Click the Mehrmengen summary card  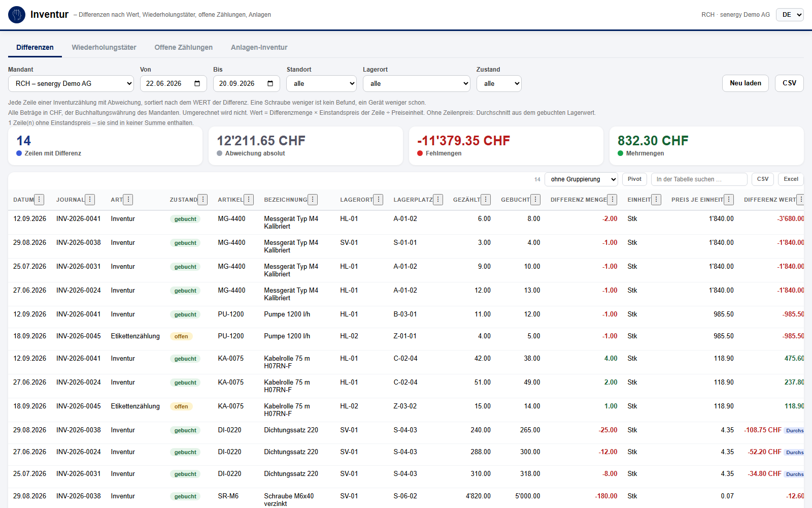click(706, 146)
